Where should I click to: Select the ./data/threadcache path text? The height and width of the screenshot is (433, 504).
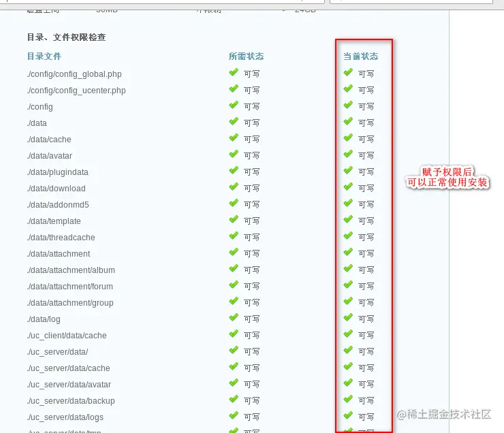[61, 238]
